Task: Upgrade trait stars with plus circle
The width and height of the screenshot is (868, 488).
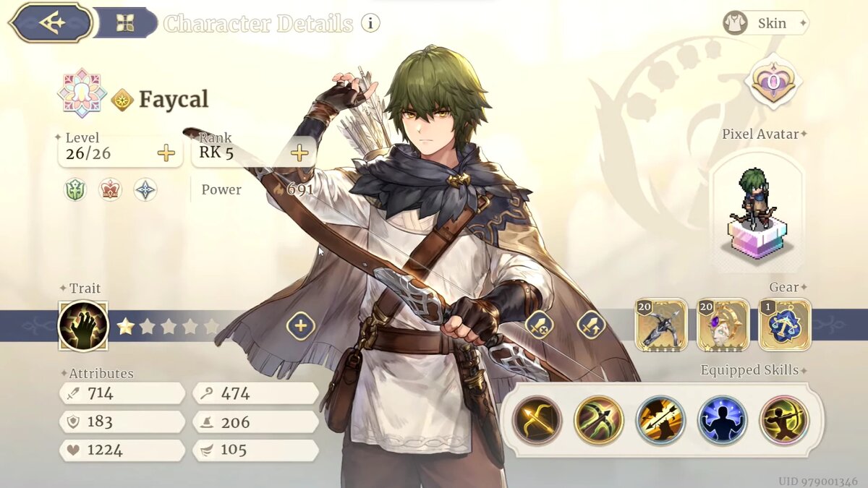Action: 300,326
